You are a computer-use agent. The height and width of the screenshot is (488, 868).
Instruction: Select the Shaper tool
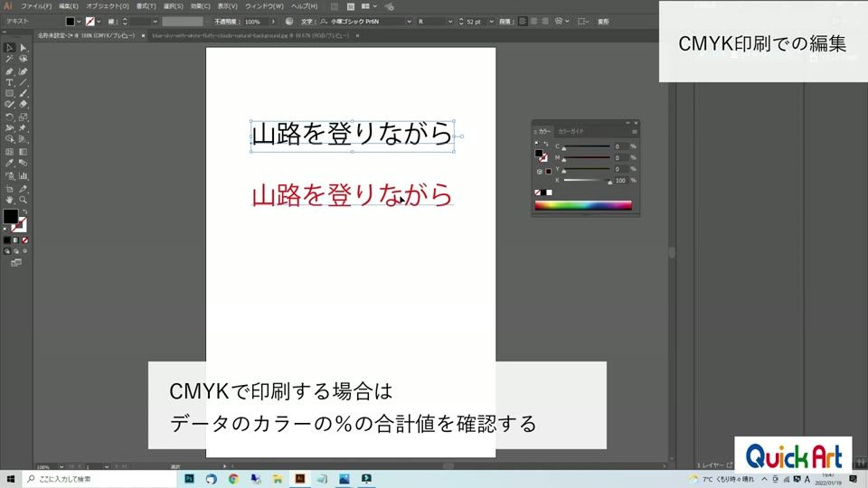pyautogui.click(x=9, y=104)
